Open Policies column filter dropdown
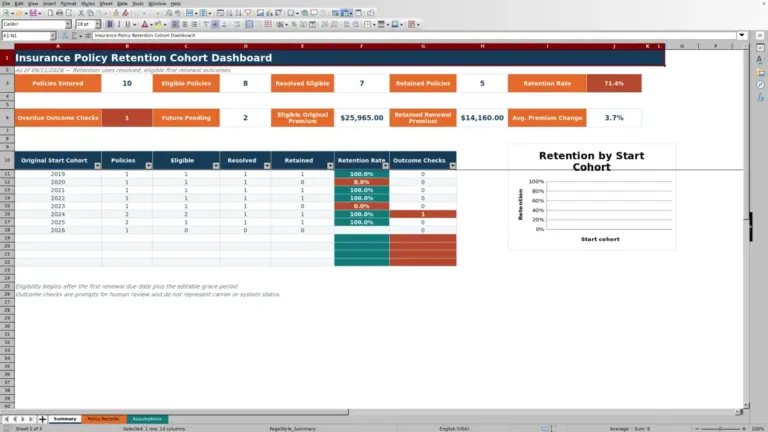 148,166
